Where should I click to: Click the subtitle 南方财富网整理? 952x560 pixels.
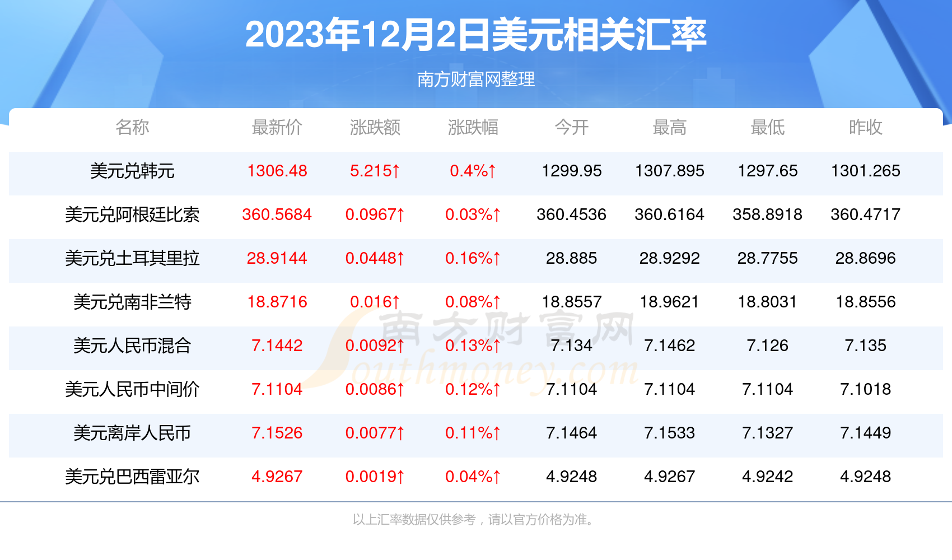pos(476,80)
